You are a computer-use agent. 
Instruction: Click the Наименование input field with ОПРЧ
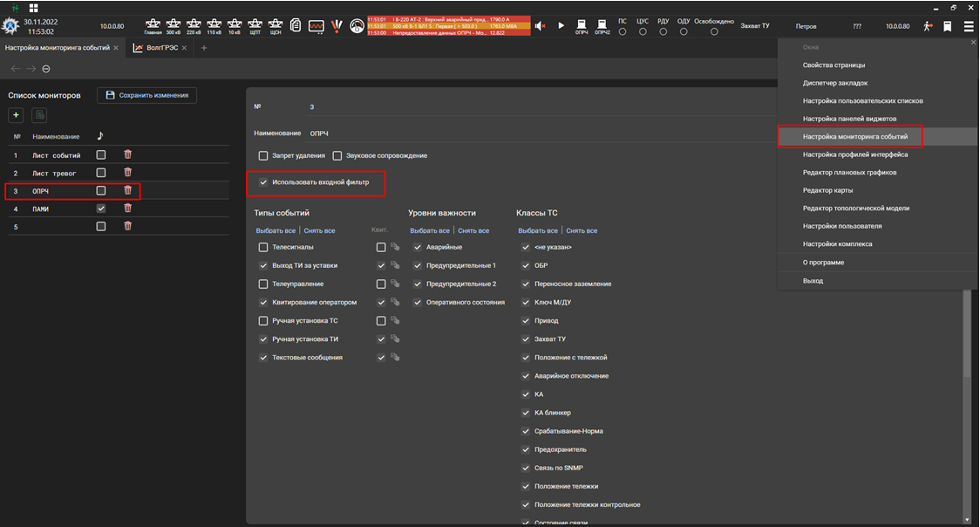pos(523,133)
